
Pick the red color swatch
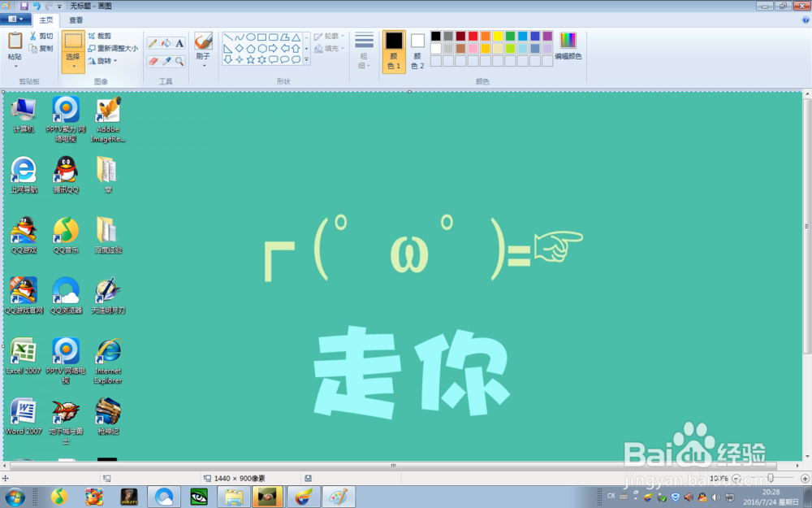473,36
